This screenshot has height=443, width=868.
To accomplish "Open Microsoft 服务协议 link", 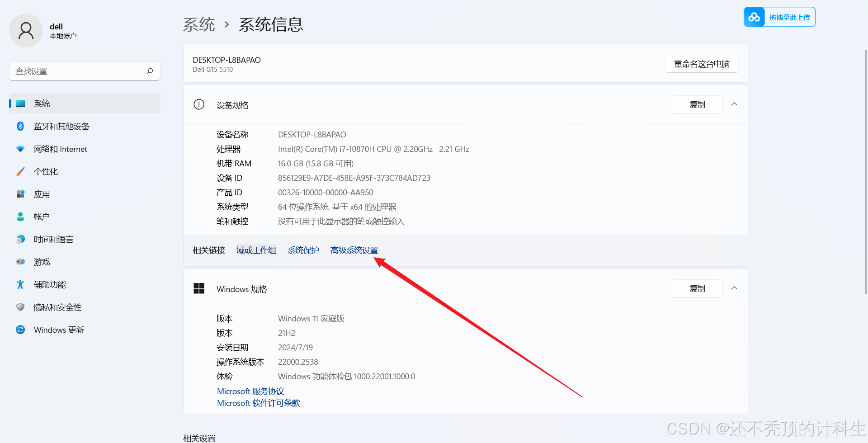I will click(250, 391).
